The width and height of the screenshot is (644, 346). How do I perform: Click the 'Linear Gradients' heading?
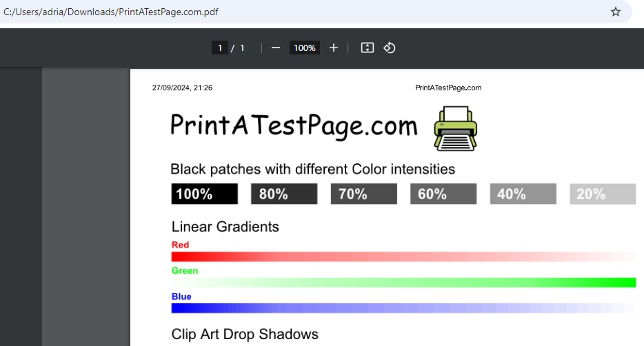[225, 227]
